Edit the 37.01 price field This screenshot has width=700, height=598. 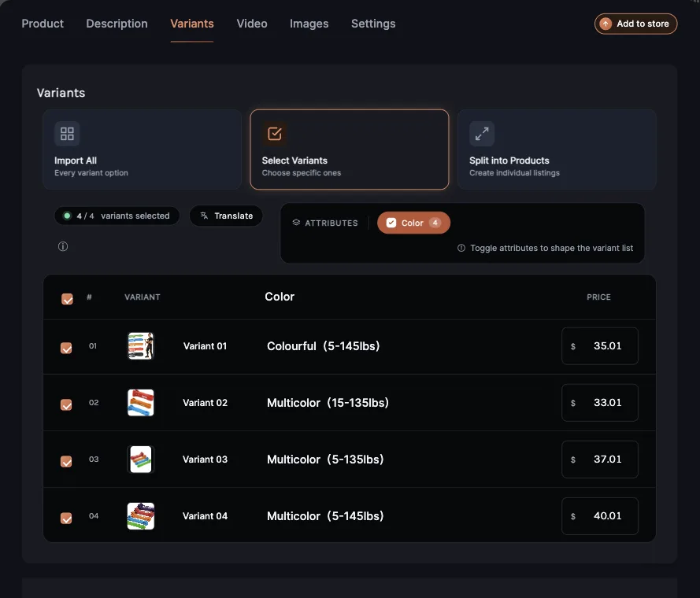point(599,460)
